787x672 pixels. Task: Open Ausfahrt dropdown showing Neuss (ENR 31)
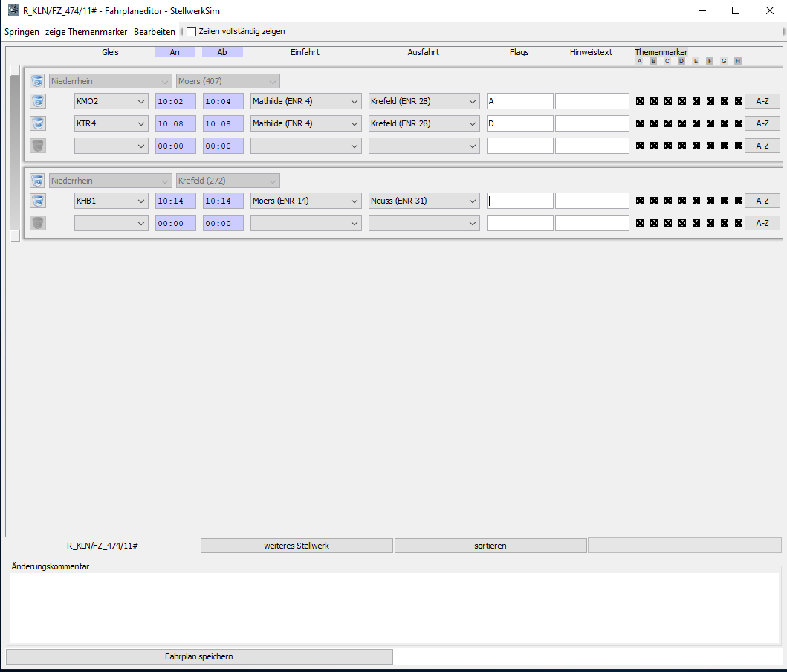(424, 201)
